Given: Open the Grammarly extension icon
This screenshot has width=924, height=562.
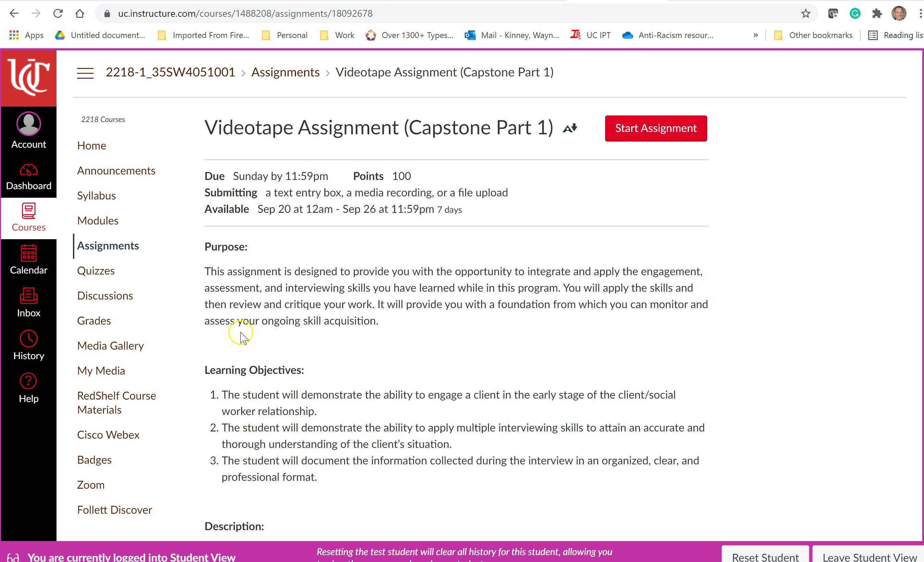Looking at the screenshot, I should point(855,13).
